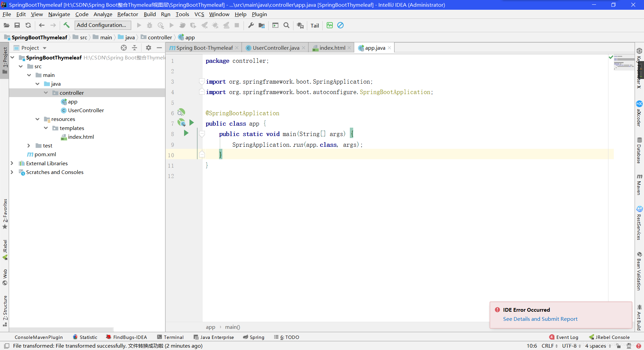Viewport: 644px width, 350px height.
Task: Synchronize project with the refresh icon
Action: tap(28, 25)
